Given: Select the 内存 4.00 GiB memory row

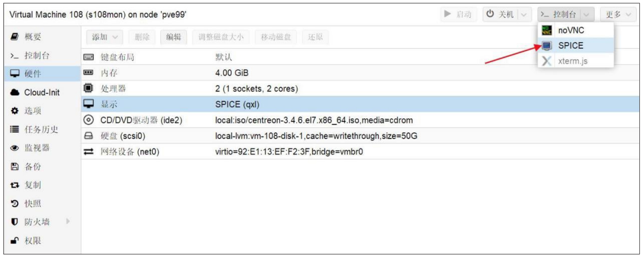Looking at the screenshot, I should [x=232, y=73].
